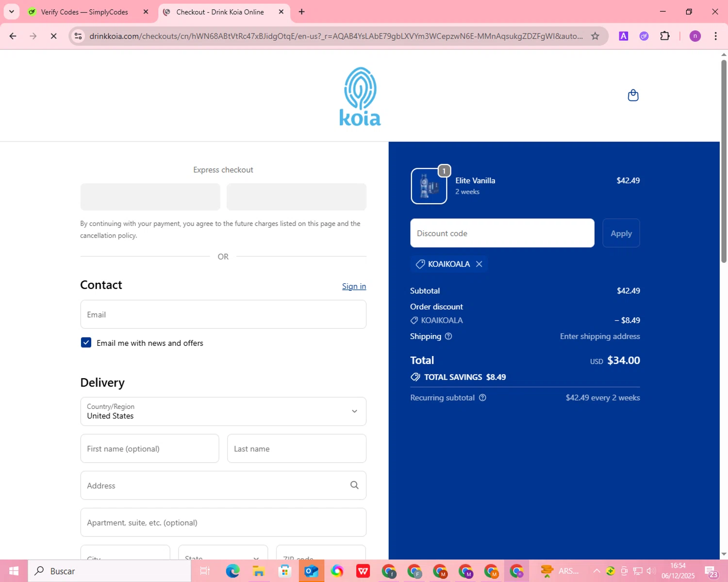
Task: Open File Explorer from the taskbar
Action: 259,571
